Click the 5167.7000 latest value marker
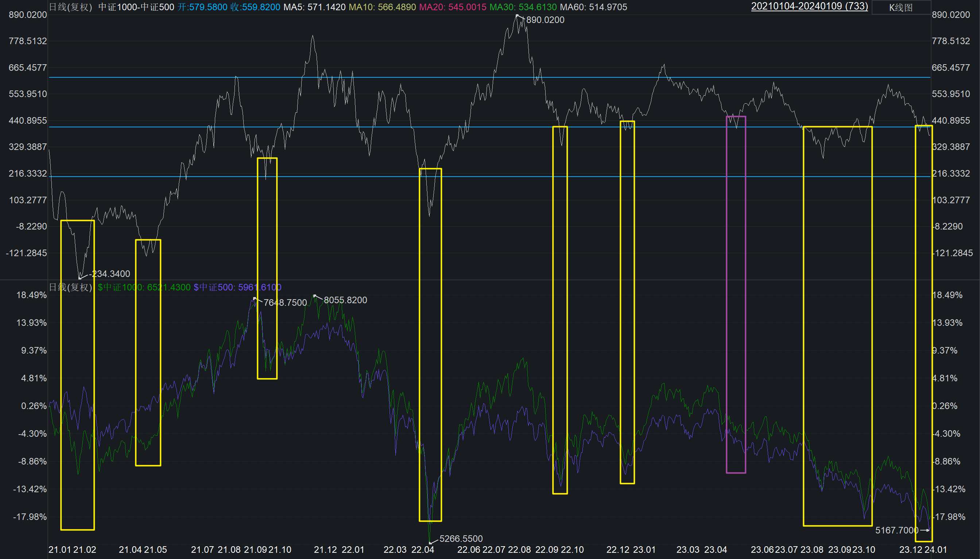This screenshot has width=980, height=559. [896, 530]
